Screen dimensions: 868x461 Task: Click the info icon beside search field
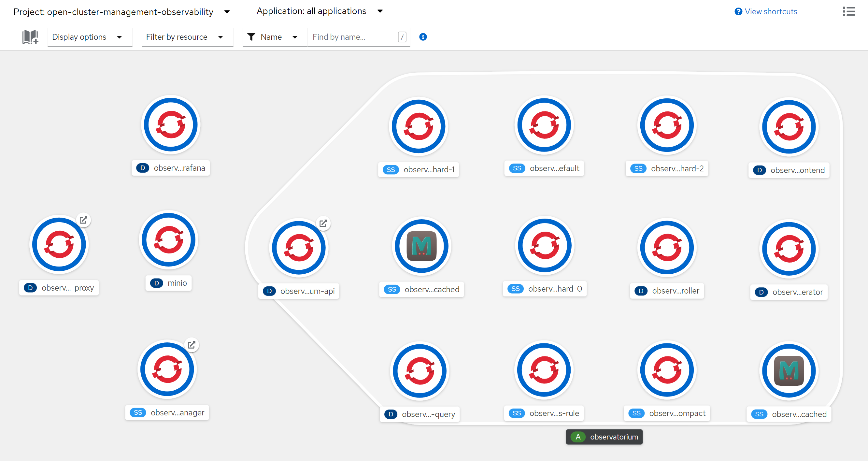click(x=423, y=37)
